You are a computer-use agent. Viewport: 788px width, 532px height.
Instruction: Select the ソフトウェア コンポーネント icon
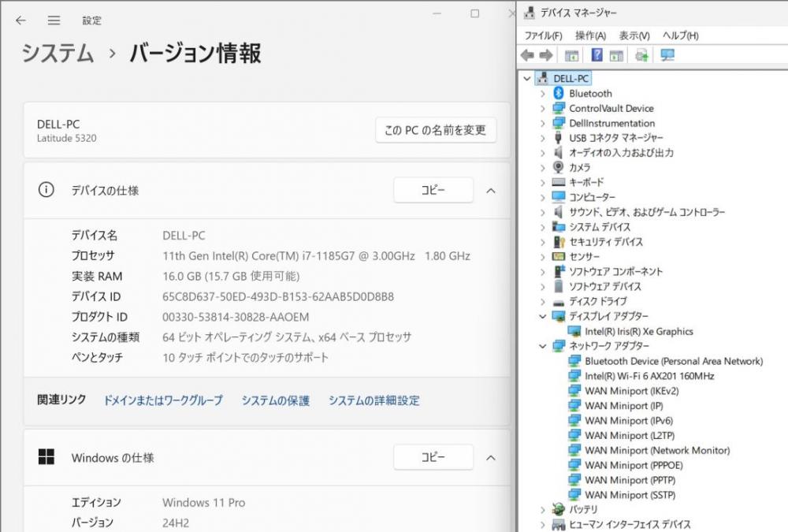coord(559,272)
